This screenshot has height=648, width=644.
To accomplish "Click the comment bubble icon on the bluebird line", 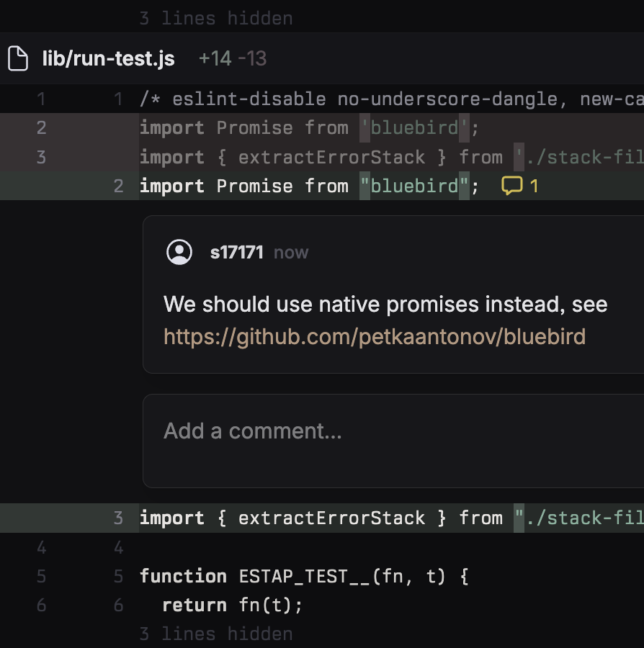I will click(511, 186).
